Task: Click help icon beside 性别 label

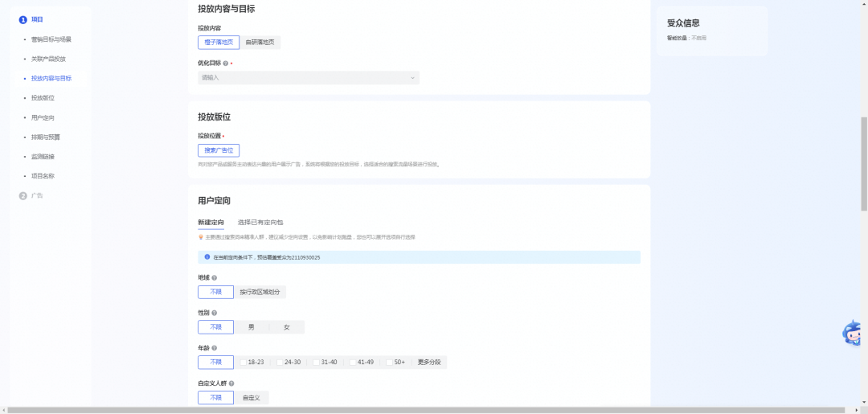Action: click(x=215, y=313)
